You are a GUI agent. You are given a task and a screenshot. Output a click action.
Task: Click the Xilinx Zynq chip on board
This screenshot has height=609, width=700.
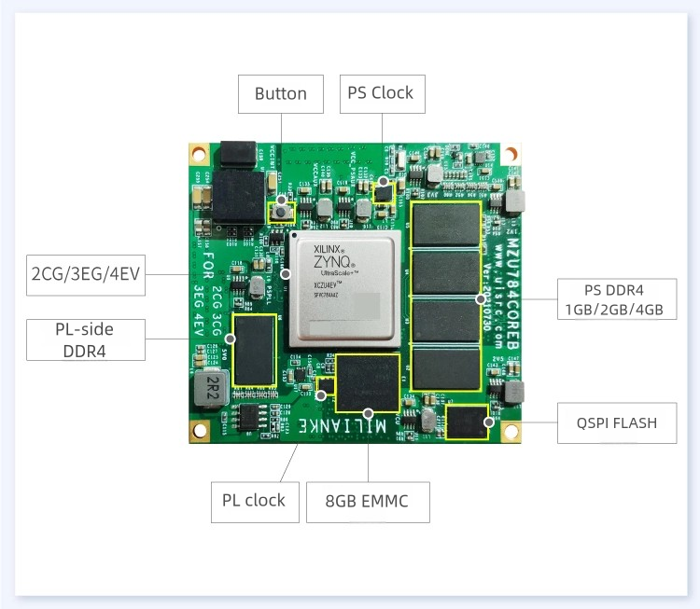345,288
